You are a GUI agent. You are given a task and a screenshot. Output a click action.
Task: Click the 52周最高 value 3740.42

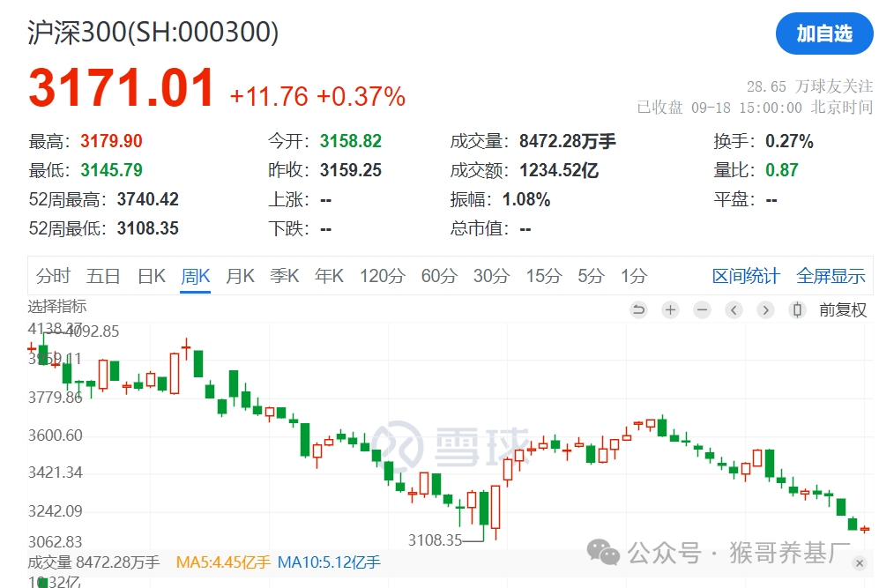point(147,199)
